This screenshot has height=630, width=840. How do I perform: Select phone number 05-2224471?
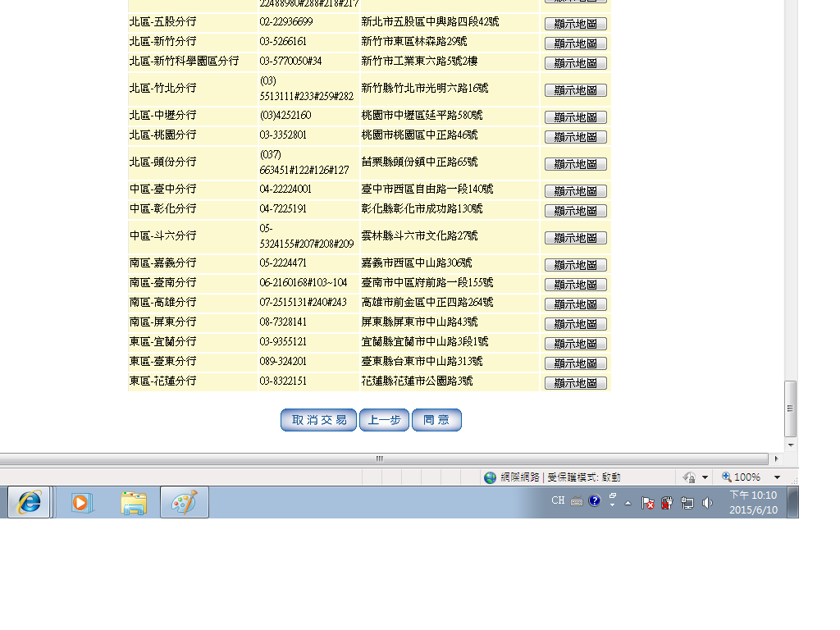pos(283,263)
